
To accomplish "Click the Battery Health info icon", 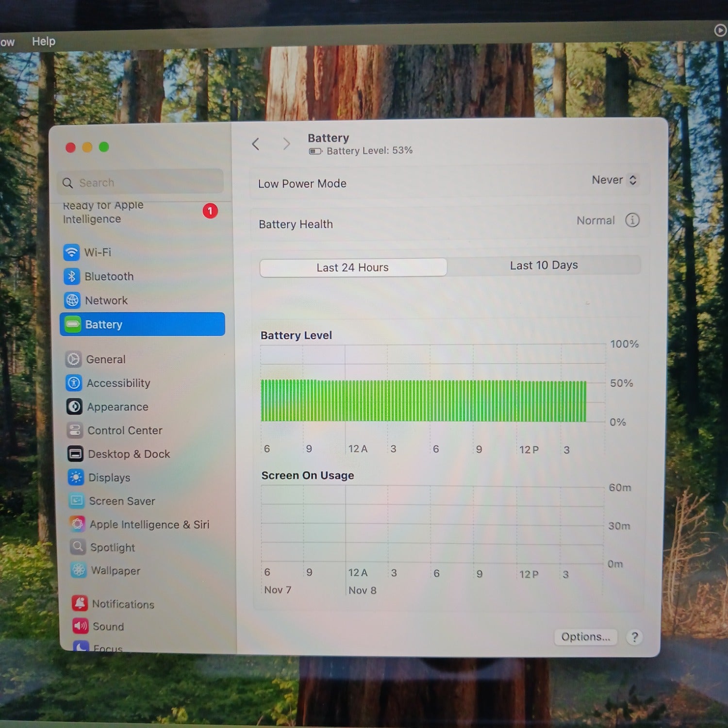I will pyautogui.click(x=632, y=220).
